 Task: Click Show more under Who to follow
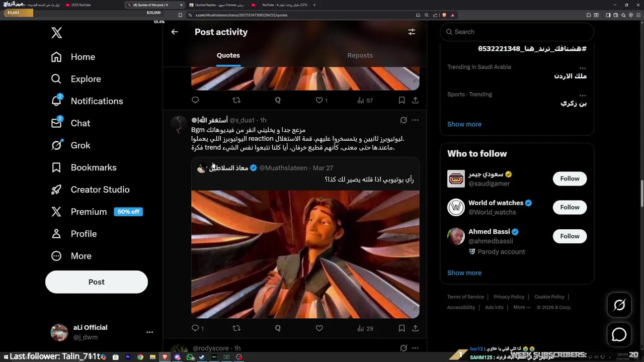[464, 273]
